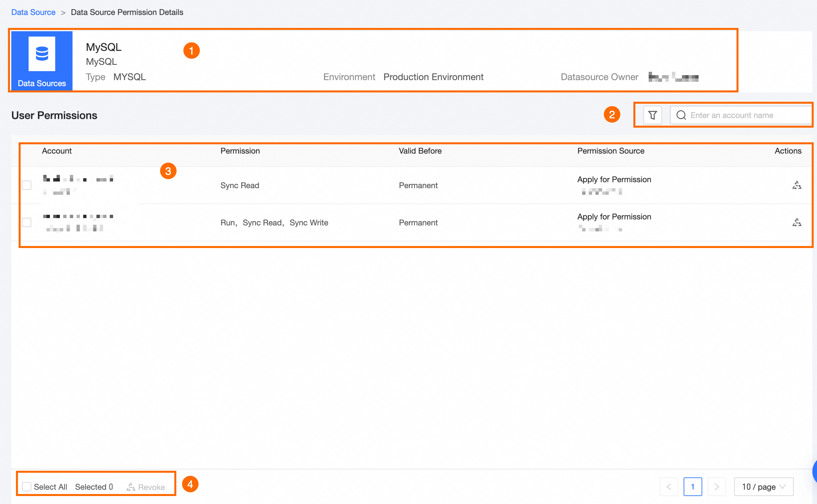The width and height of the screenshot is (817, 504).
Task: Click Apply for Permission in second row
Action: pyautogui.click(x=614, y=217)
